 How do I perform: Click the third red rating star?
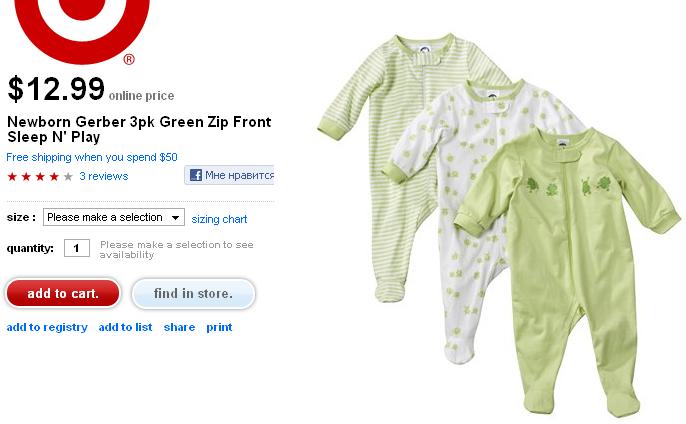pyautogui.click(x=40, y=176)
